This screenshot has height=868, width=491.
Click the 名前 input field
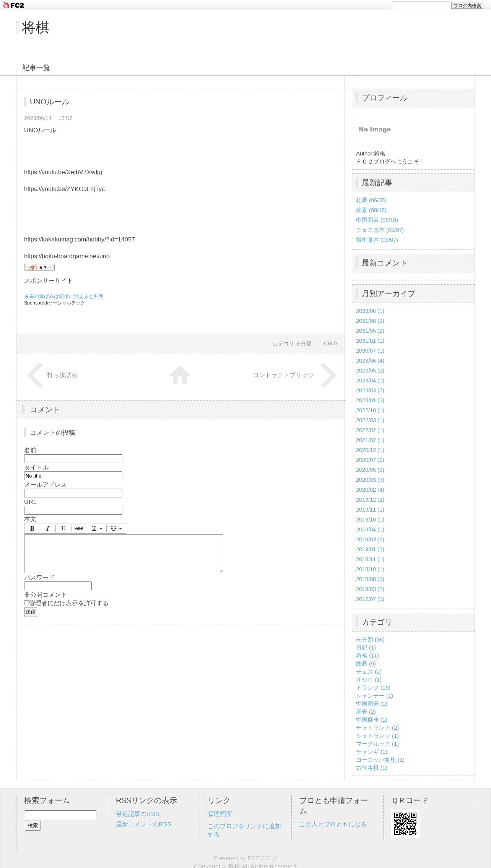click(x=73, y=458)
